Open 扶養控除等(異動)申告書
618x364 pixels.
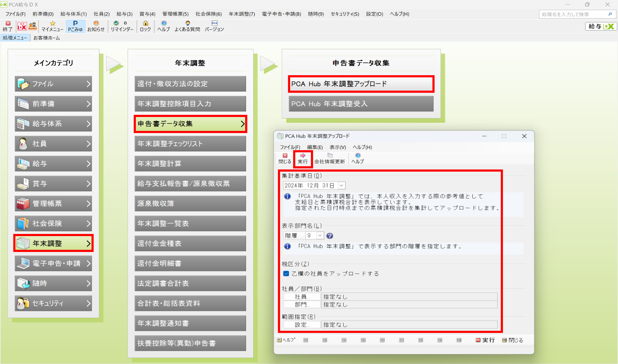click(190, 343)
